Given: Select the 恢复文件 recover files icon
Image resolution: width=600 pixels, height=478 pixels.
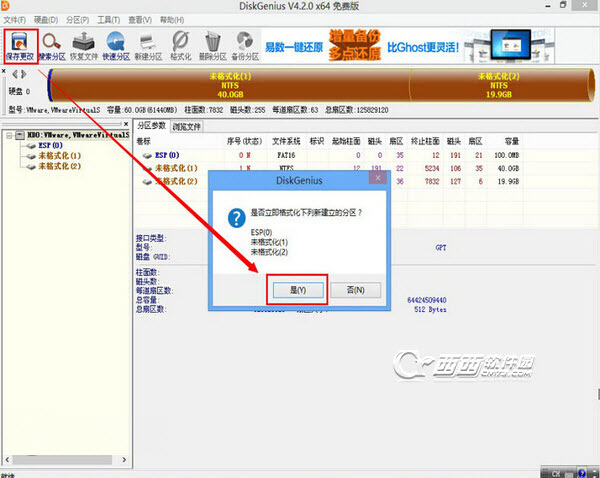Looking at the screenshot, I should (x=84, y=46).
